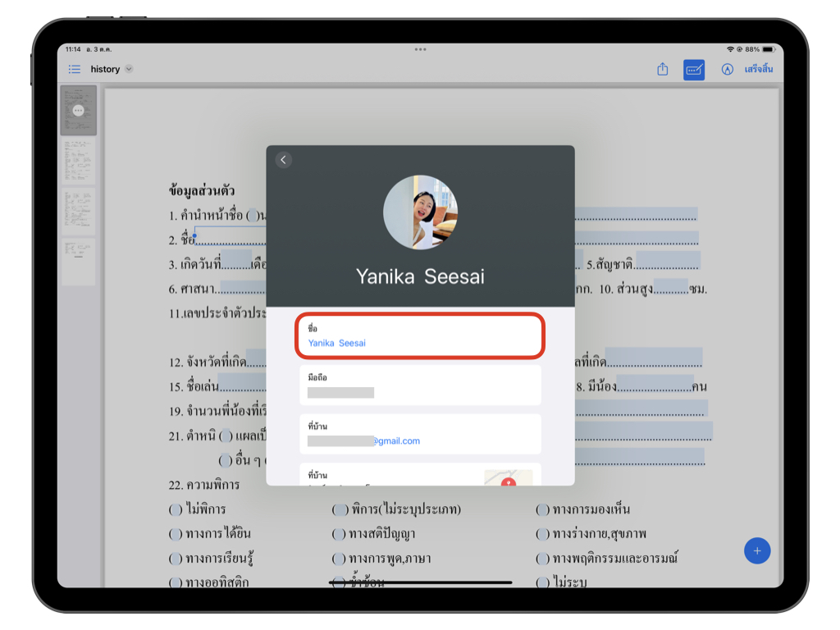
Task: Check the ทางการมองเห็น option
Action: coord(543,509)
